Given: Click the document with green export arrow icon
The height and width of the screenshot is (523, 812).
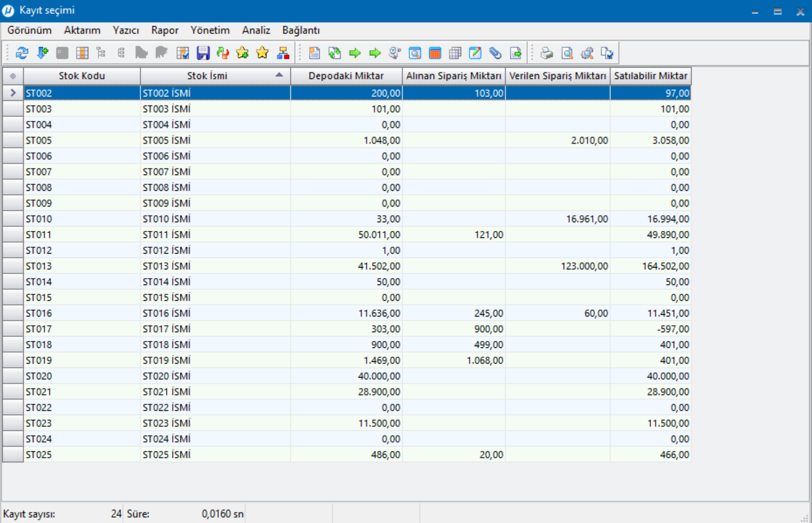Looking at the screenshot, I should pos(516,53).
